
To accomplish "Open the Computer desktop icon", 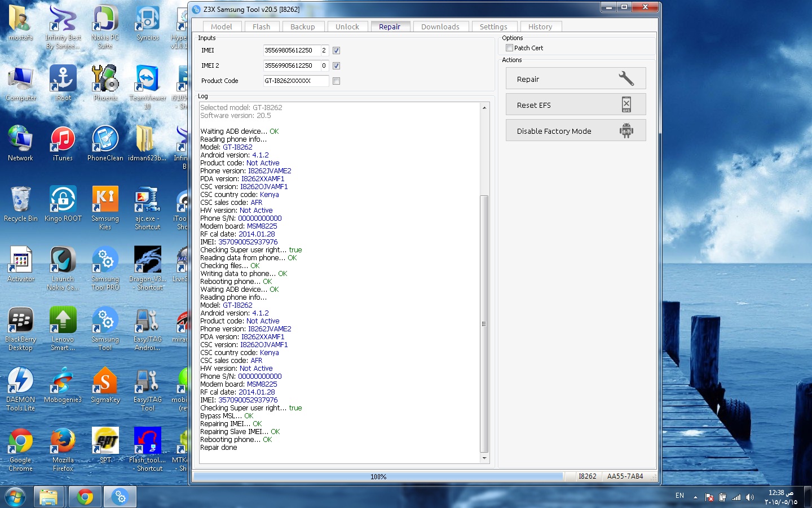I will (x=21, y=83).
